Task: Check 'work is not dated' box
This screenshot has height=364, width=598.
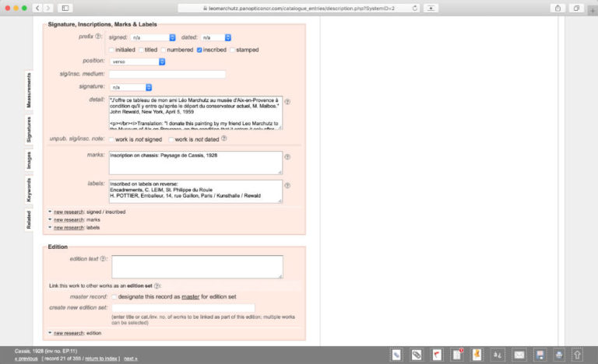Action: coord(171,139)
